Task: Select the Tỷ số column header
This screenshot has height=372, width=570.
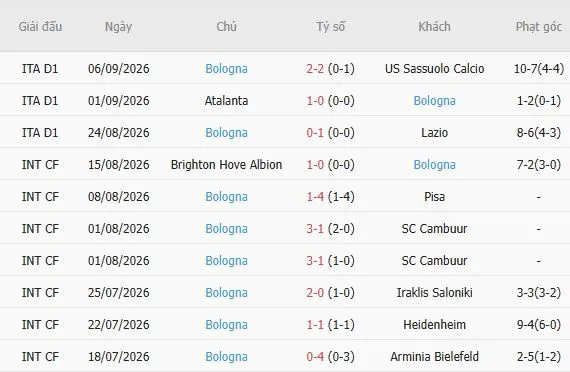Action: pos(330,27)
